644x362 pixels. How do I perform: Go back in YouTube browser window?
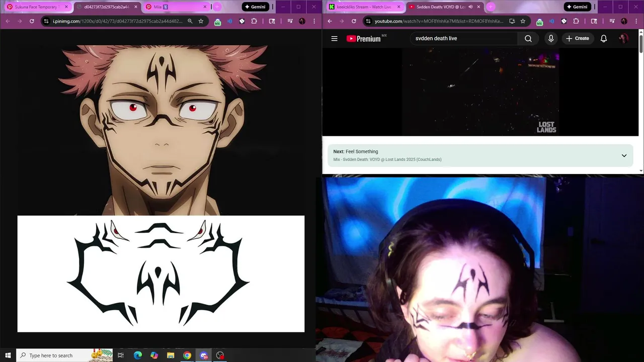pyautogui.click(x=330, y=21)
